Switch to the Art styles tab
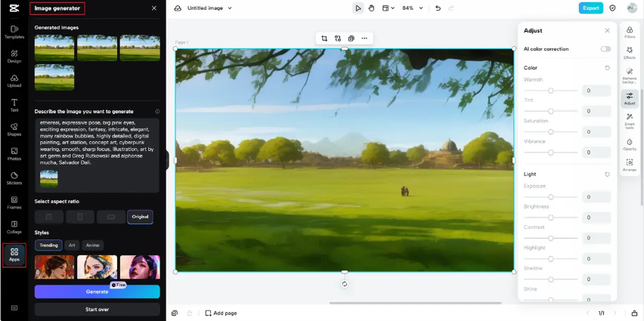The width and height of the screenshot is (644, 321). 72,245
